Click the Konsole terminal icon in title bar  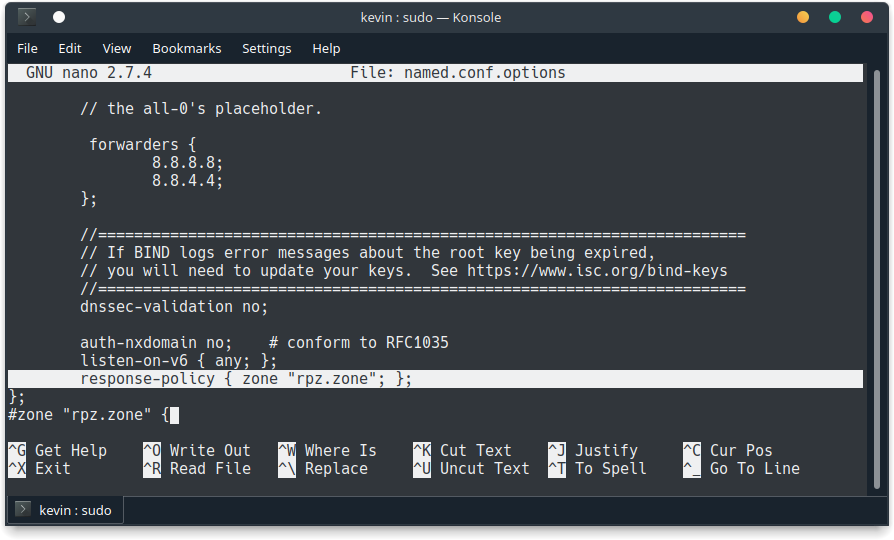(x=26, y=17)
